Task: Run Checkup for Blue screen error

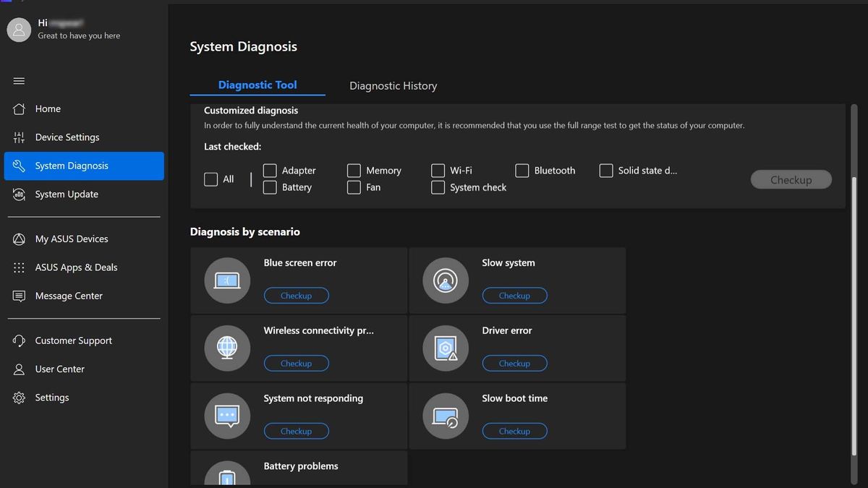Action: 296,296
